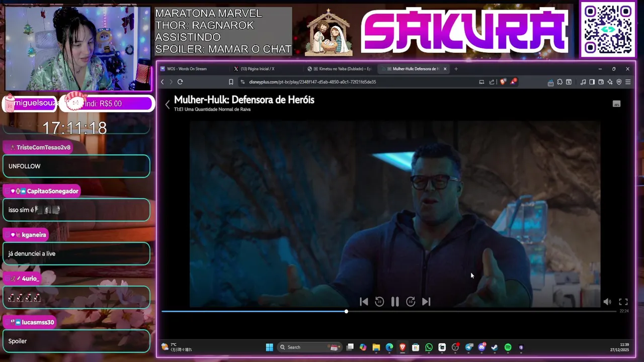This screenshot has width=644, height=362.
Task: Click chat username CapitaoSonegador
Action: [53, 191]
